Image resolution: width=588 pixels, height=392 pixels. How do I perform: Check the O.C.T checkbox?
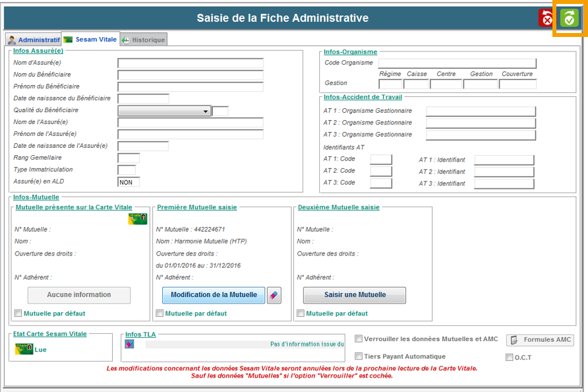(x=509, y=358)
